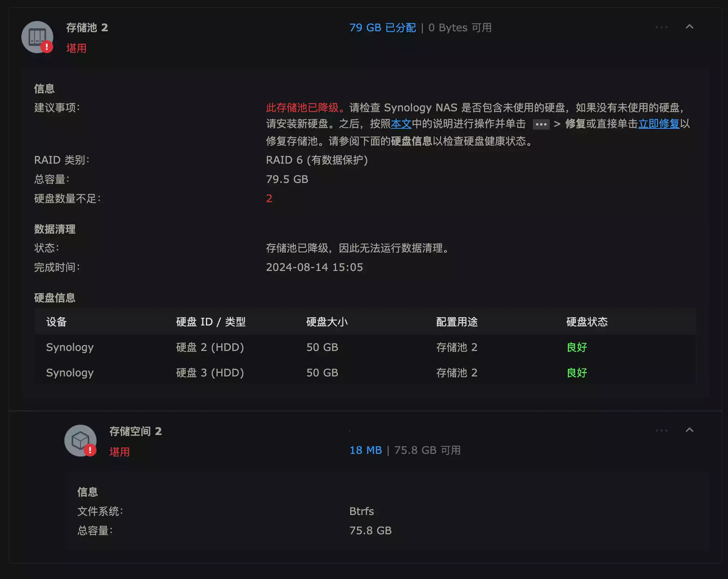Click the Volume 2 cube icon

coord(80,440)
